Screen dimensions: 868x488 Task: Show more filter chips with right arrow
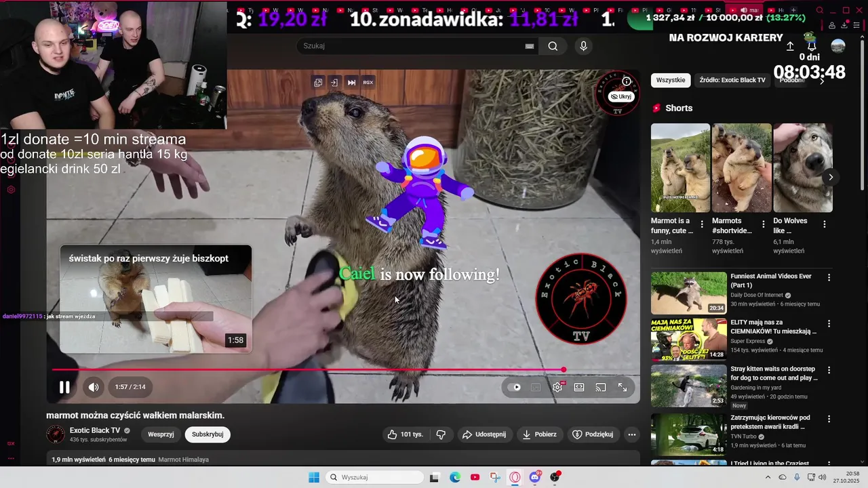tap(823, 81)
